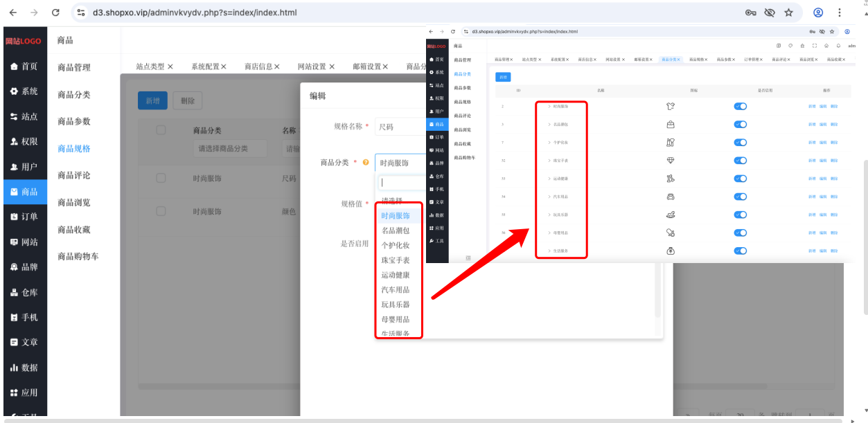Reload the page in the main browser toolbar
This screenshot has height=423, width=868.
point(55,12)
